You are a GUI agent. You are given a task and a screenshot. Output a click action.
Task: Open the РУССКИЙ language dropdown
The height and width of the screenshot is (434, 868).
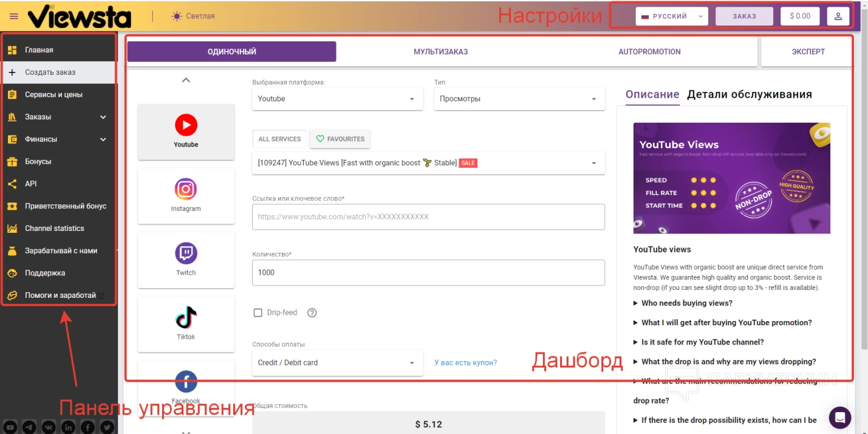coord(672,16)
